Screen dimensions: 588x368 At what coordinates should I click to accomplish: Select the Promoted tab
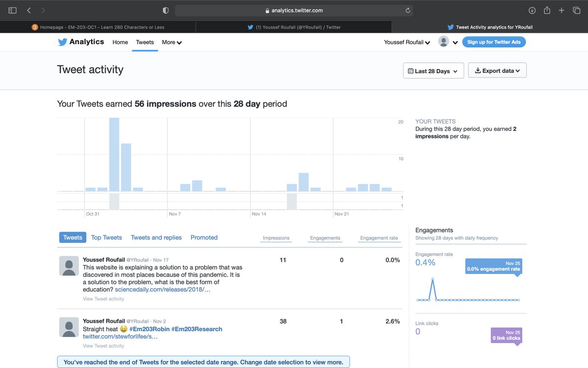(x=204, y=237)
